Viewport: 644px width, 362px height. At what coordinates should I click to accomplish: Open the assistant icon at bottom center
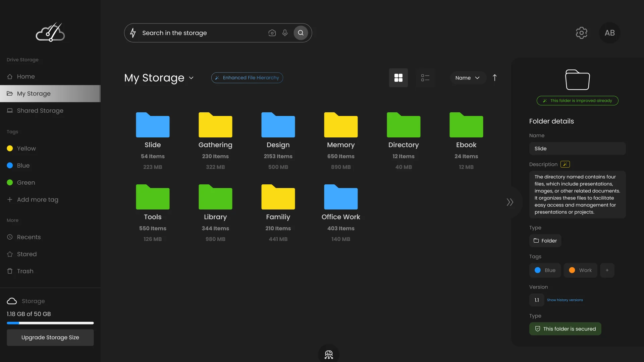(x=329, y=354)
